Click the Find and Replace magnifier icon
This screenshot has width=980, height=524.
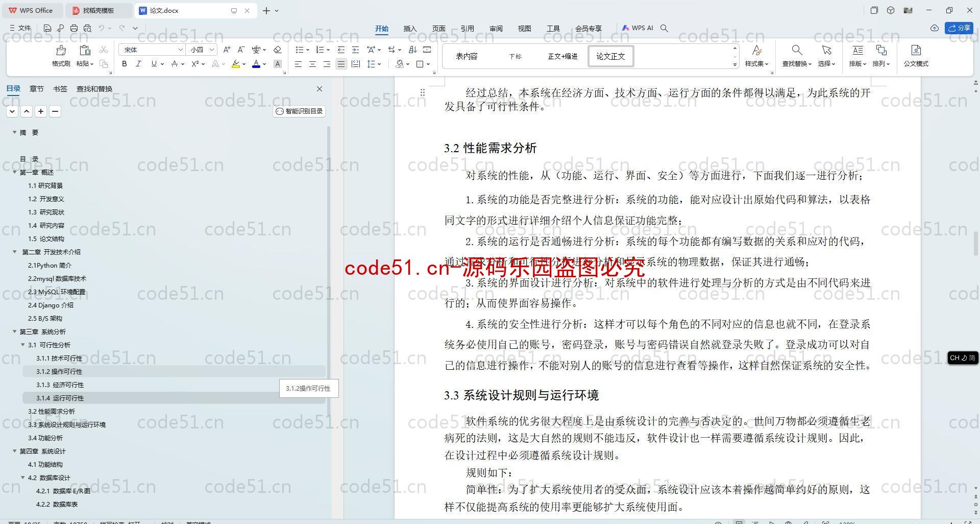[796, 50]
